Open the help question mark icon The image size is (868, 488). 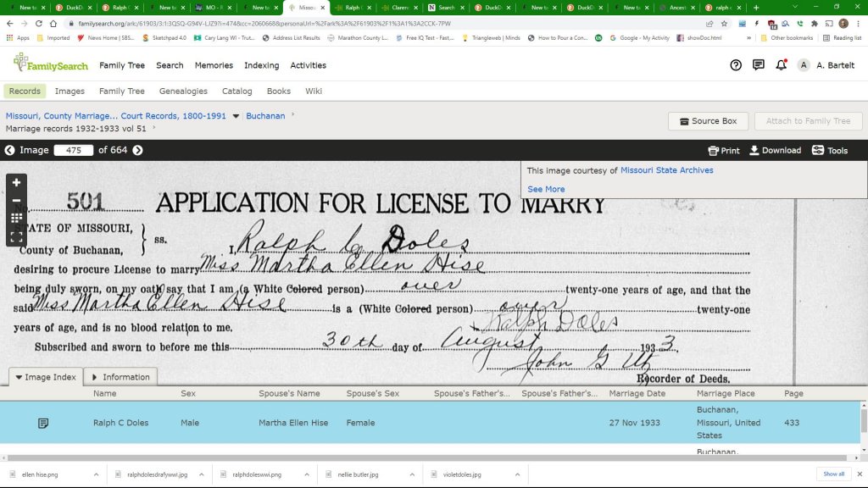point(736,65)
